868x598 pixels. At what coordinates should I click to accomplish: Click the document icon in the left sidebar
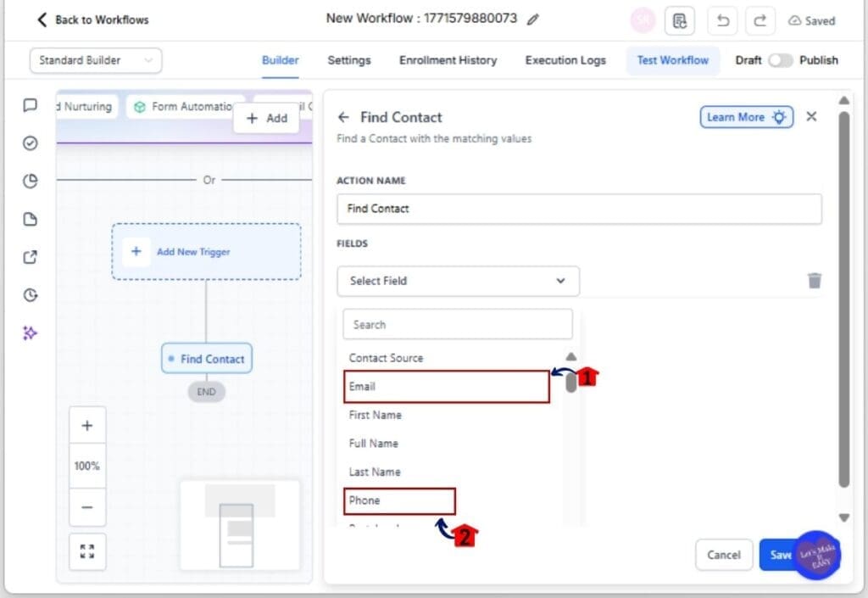click(30, 219)
